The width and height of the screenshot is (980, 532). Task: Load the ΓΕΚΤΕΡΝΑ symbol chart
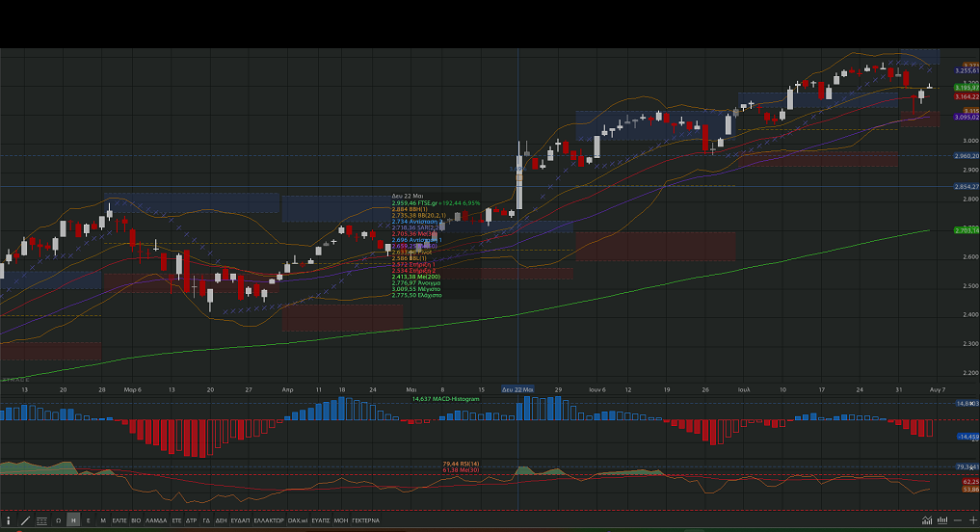(365, 520)
